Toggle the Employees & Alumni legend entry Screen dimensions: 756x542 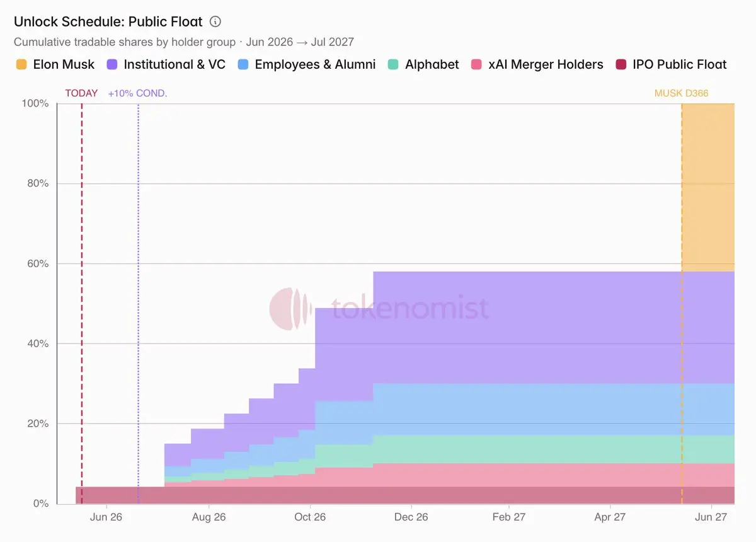pos(306,64)
